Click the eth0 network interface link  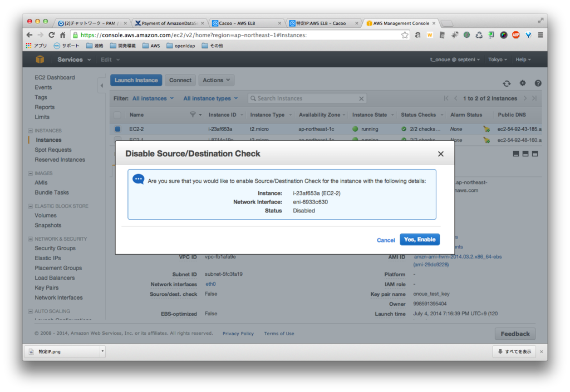(x=210, y=284)
